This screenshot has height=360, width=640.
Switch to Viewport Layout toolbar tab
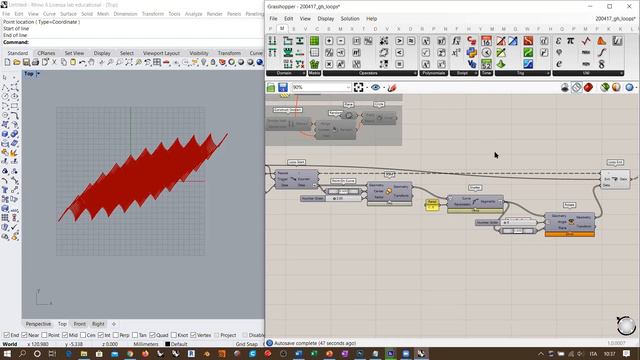[x=161, y=53]
